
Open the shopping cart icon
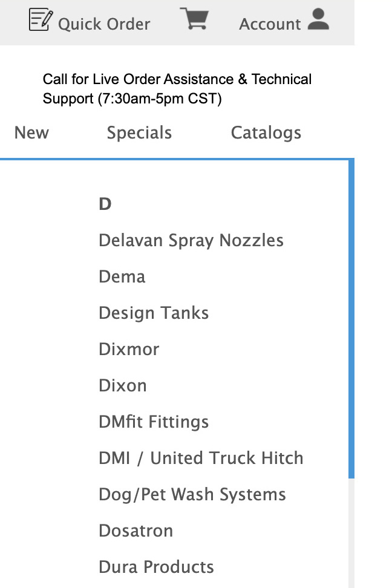pyautogui.click(x=194, y=20)
